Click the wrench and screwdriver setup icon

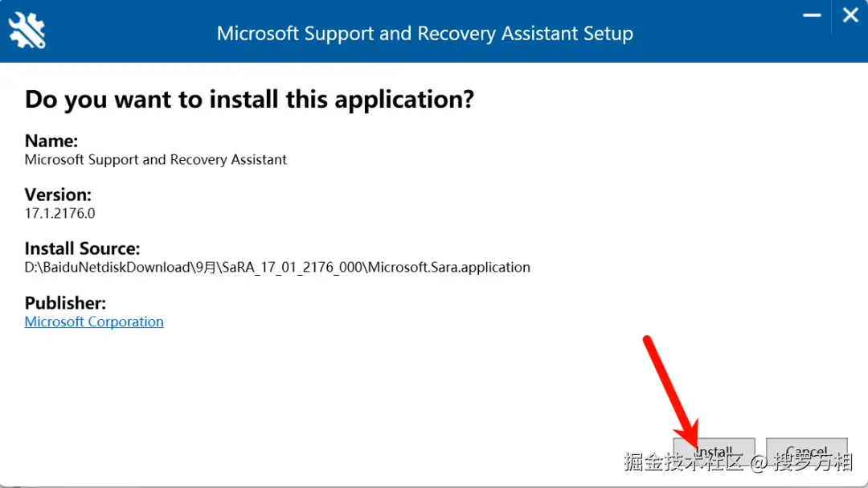coord(27,31)
